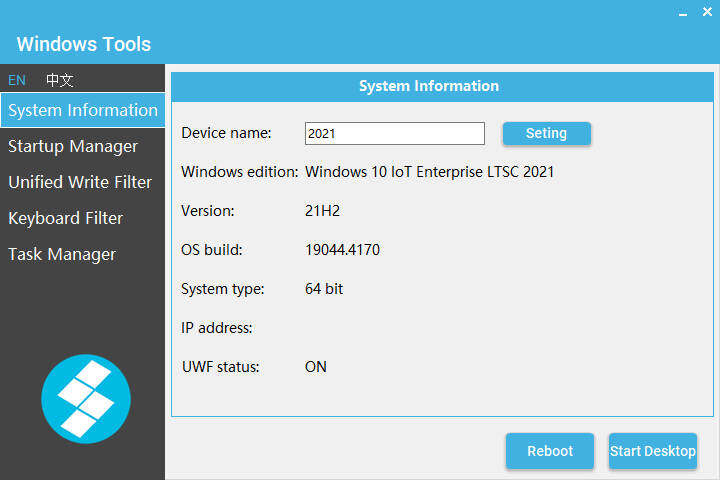720x480 pixels.
Task: Click the IP address label
Action: [x=217, y=328]
